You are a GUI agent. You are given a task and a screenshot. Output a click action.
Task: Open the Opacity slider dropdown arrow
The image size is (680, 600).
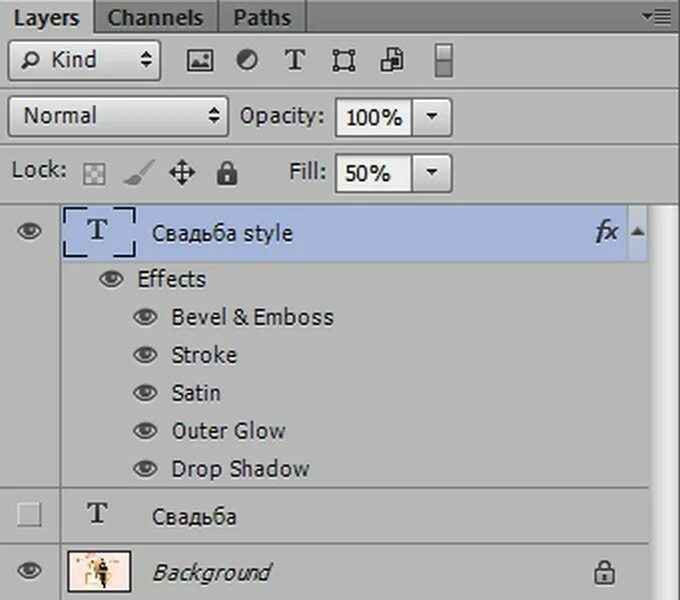point(431,117)
